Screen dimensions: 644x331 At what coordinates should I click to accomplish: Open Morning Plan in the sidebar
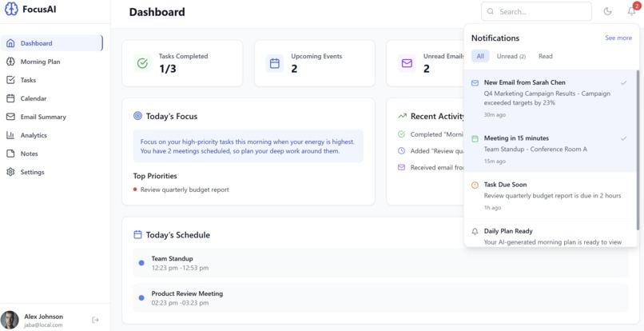[52, 62]
